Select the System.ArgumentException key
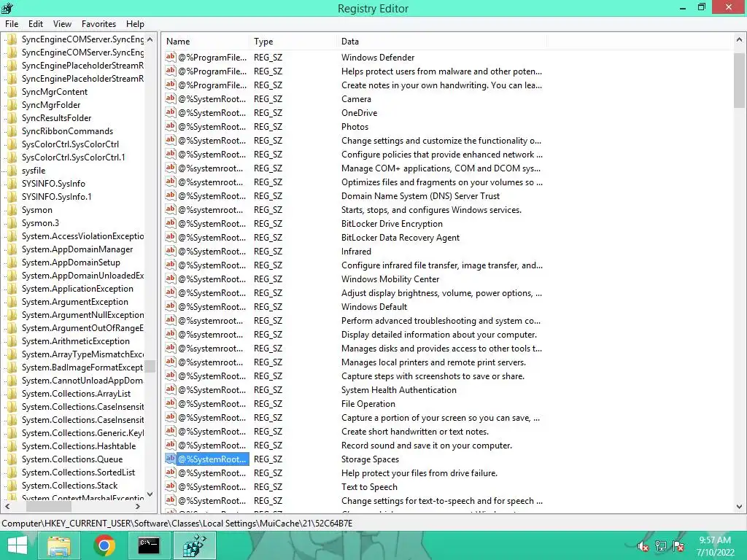747x560 pixels. tap(75, 301)
